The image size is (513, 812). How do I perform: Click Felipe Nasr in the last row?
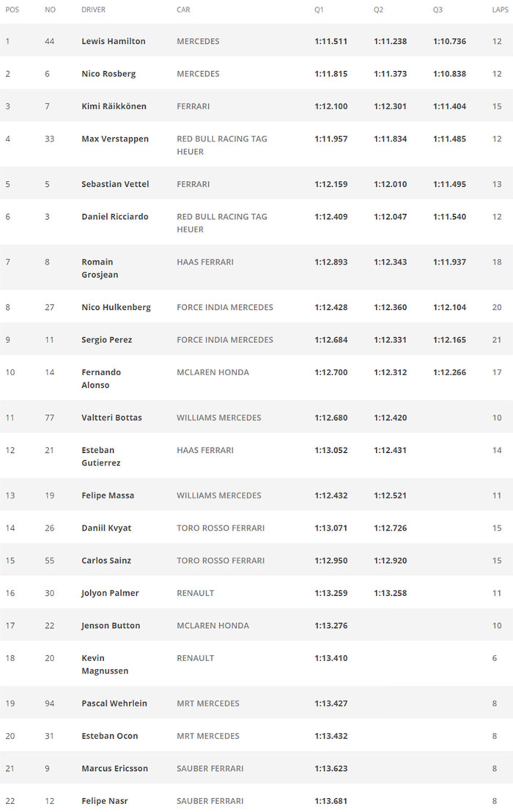104,801
